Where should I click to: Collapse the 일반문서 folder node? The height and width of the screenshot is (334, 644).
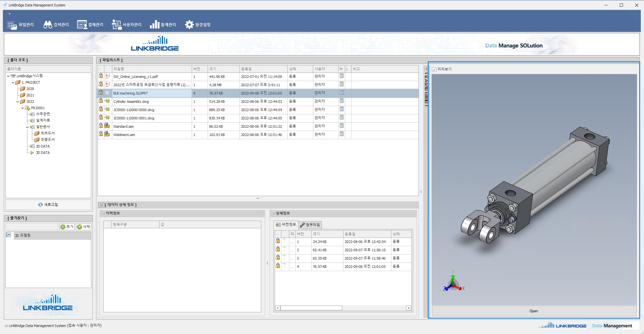click(x=27, y=127)
